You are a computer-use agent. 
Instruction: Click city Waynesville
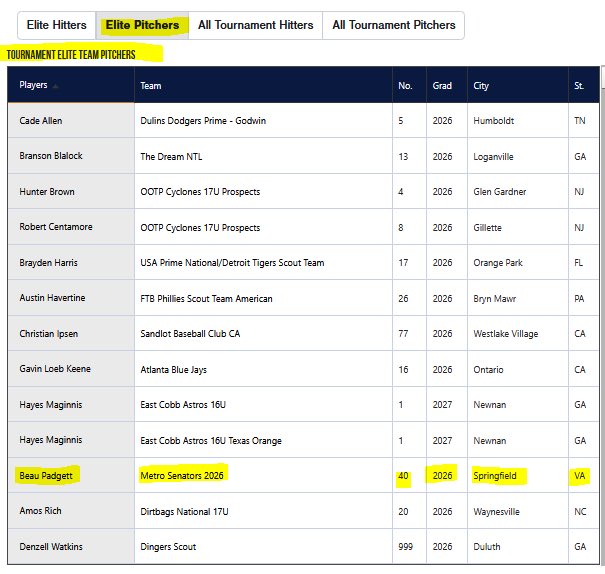[496, 512]
